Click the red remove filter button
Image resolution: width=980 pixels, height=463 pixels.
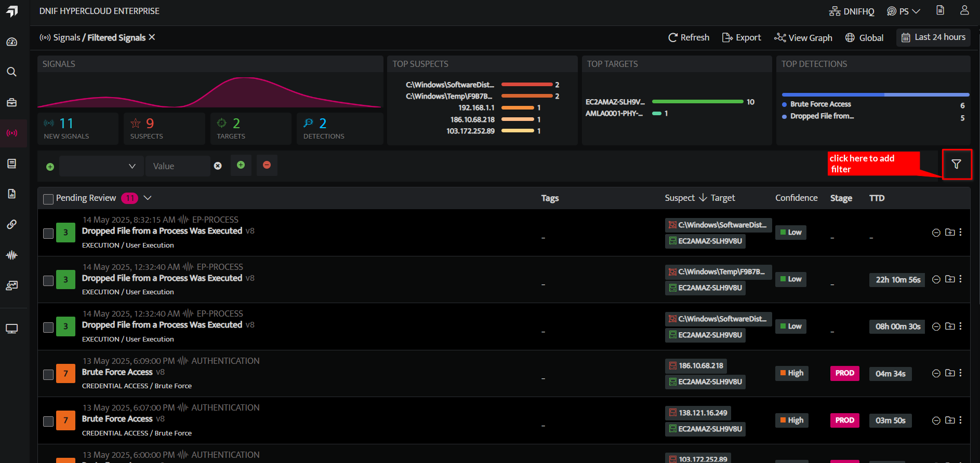tap(267, 165)
